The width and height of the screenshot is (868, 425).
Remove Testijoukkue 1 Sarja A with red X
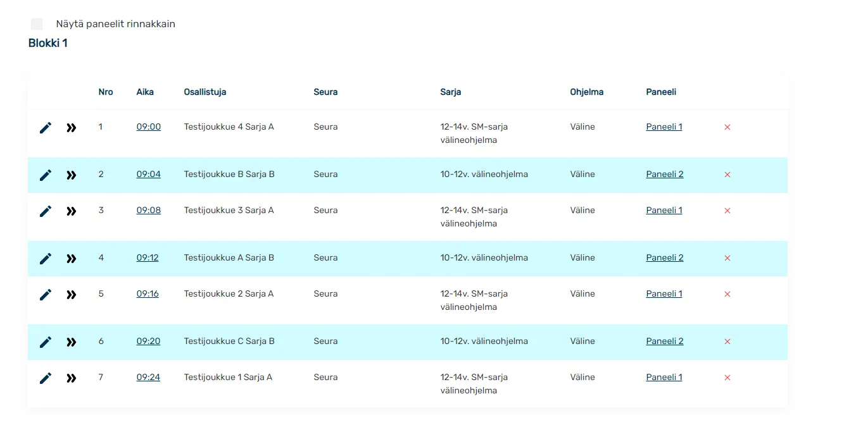(727, 378)
